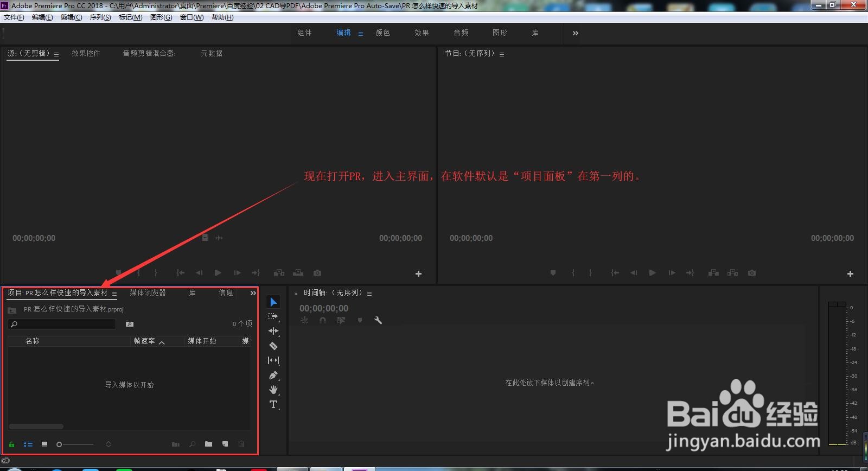Image resolution: width=868 pixels, height=471 pixels.
Task: Mark In point in Program monitor
Action: (573, 273)
